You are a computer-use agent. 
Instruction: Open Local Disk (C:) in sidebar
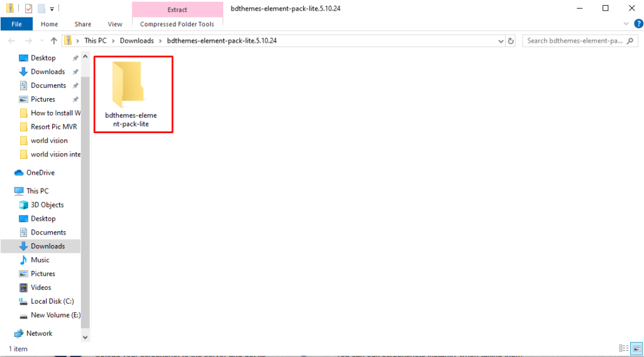point(52,301)
